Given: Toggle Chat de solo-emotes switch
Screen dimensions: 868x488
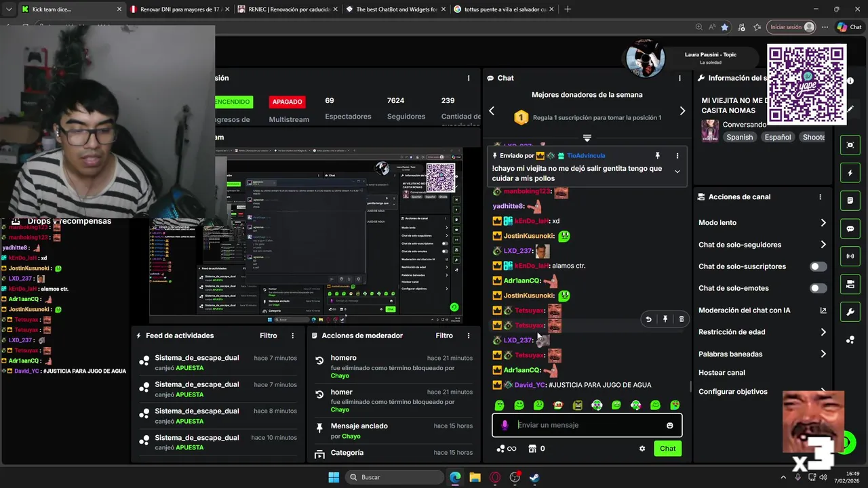Looking at the screenshot, I should click(818, 288).
